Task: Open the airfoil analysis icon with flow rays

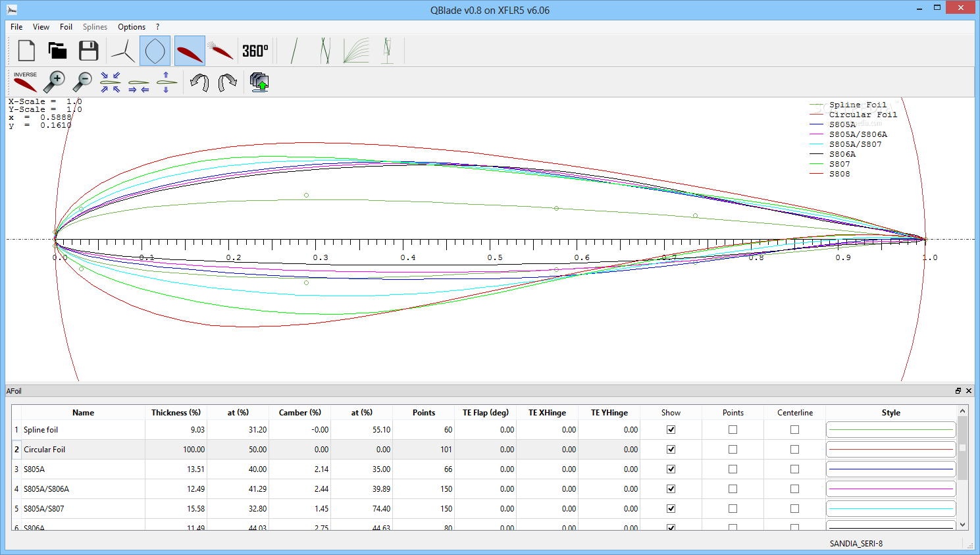Action: (221, 51)
